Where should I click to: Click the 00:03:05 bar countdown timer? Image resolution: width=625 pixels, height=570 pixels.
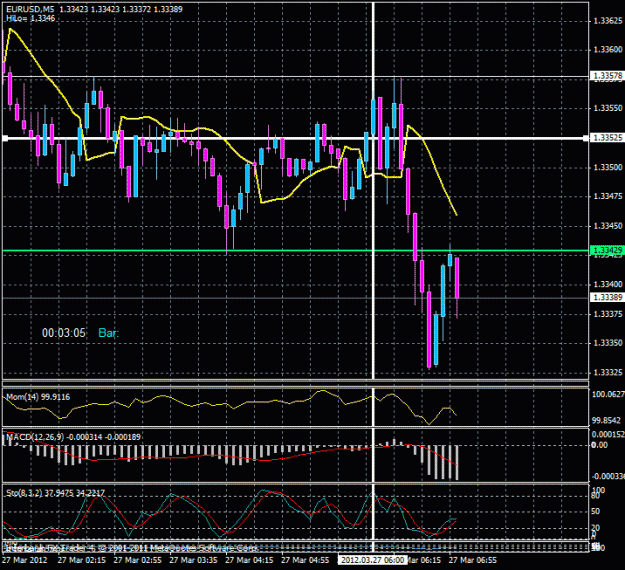pos(64,333)
